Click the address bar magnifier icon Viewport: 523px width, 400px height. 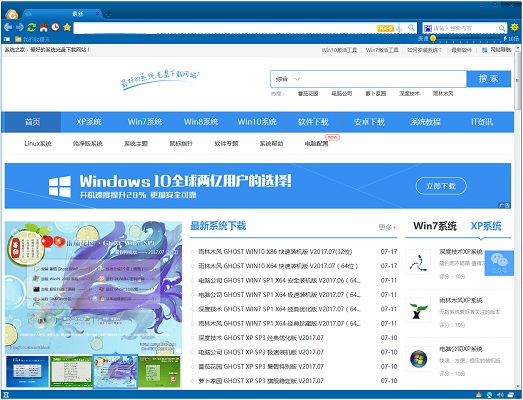[x=411, y=28]
